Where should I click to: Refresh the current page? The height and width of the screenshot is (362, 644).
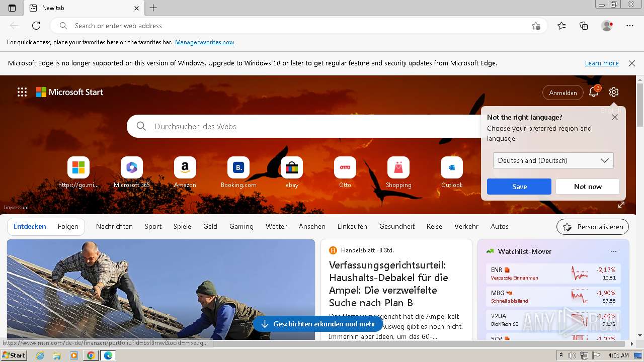tap(36, 26)
